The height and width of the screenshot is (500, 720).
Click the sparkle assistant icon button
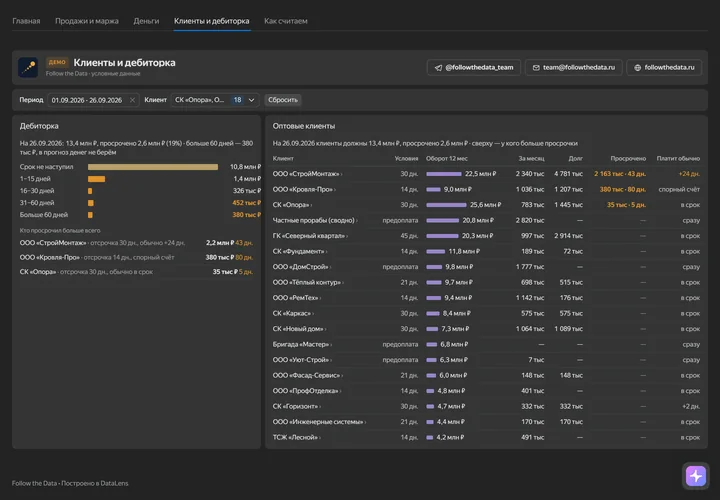[696, 476]
